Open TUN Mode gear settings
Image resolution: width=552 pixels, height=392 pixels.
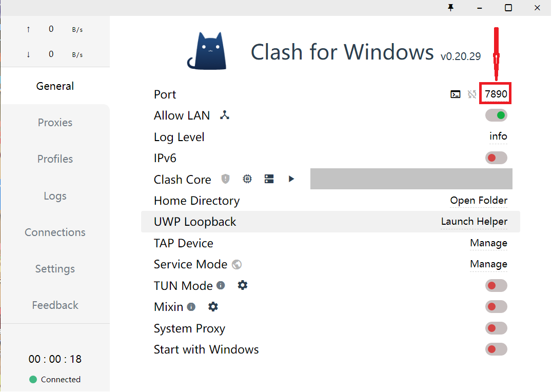pyautogui.click(x=243, y=285)
